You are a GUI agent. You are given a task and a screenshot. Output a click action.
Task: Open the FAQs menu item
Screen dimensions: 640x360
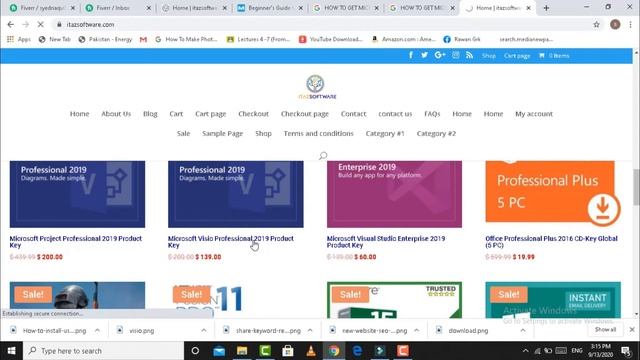pyautogui.click(x=432, y=114)
